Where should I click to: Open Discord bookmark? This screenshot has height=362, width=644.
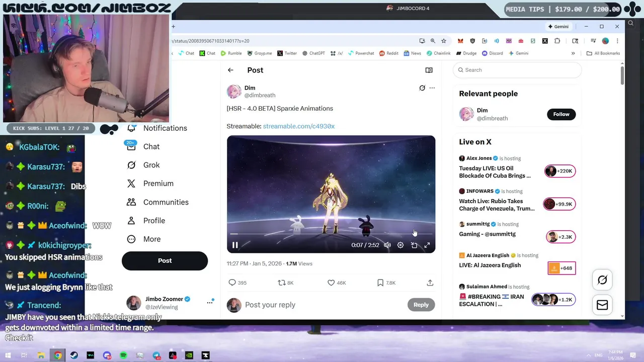(x=493, y=53)
